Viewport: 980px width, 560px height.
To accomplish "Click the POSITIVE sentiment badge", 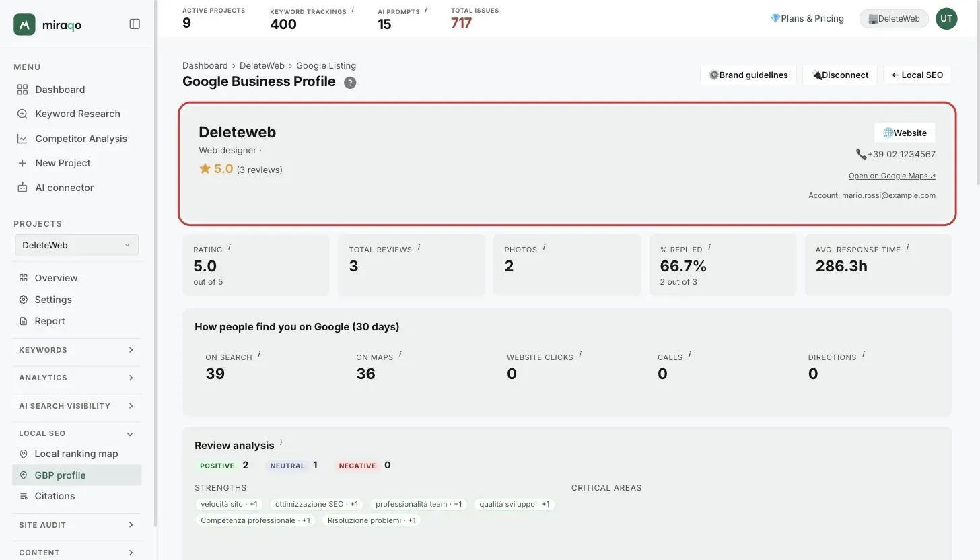I will pos(217,466).
